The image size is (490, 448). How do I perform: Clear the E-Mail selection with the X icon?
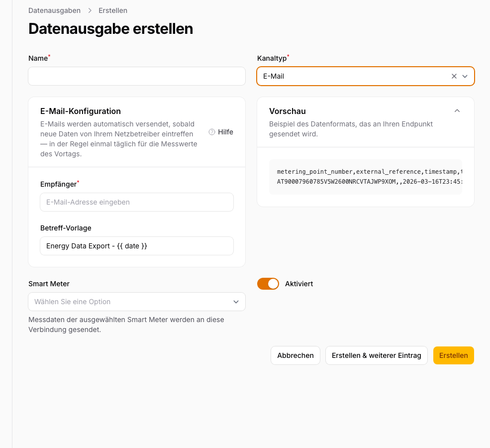454,76
